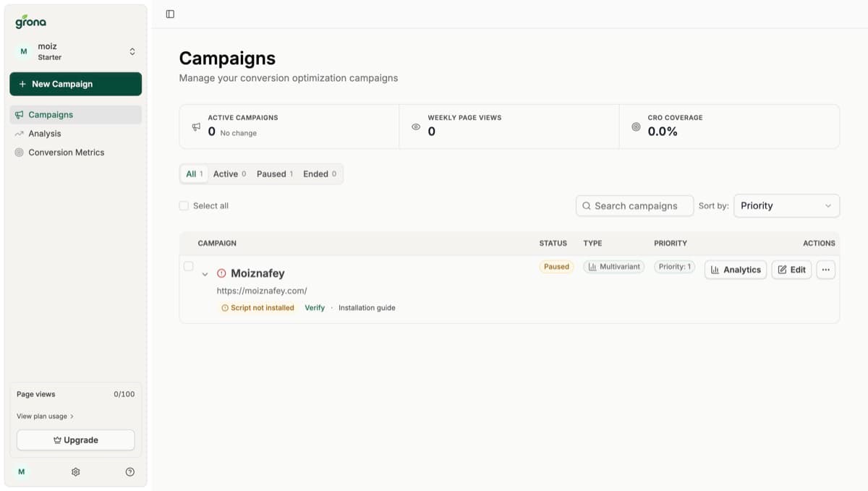Click the 0.0% CRO coverage value
Viewport: 868px width, 491px height.
(x=663, y=132)
